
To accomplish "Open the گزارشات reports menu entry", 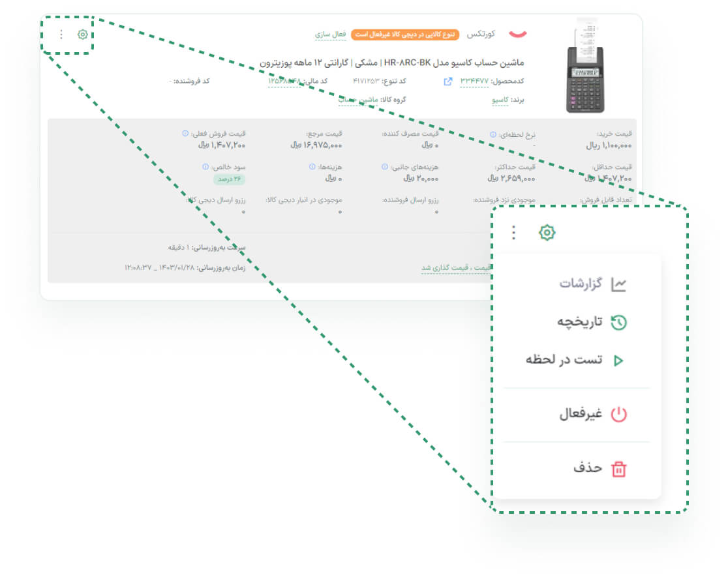I will point(592,284).
